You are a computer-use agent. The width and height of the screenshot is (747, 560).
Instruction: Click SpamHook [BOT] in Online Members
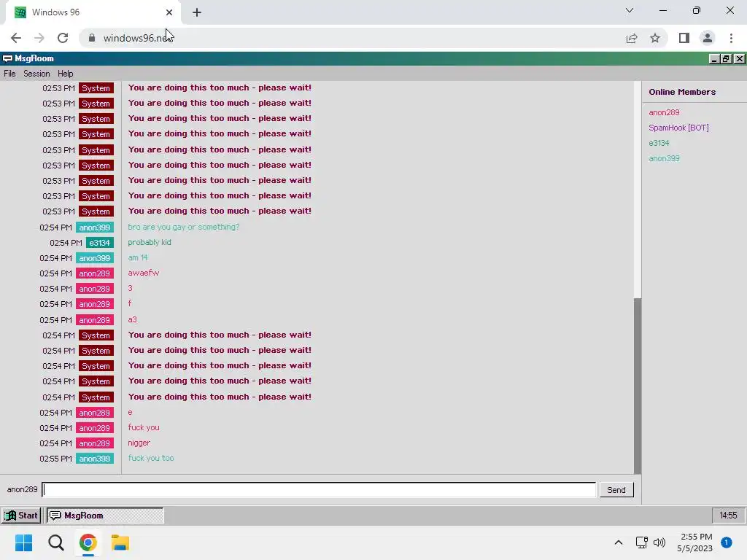coord(678,128)
